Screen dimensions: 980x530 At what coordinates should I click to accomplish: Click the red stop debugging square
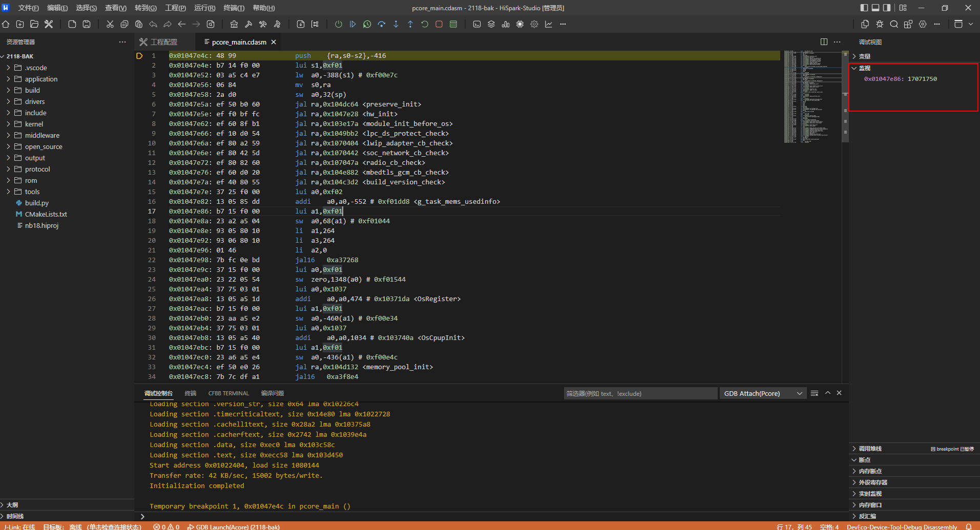(439, 24)
